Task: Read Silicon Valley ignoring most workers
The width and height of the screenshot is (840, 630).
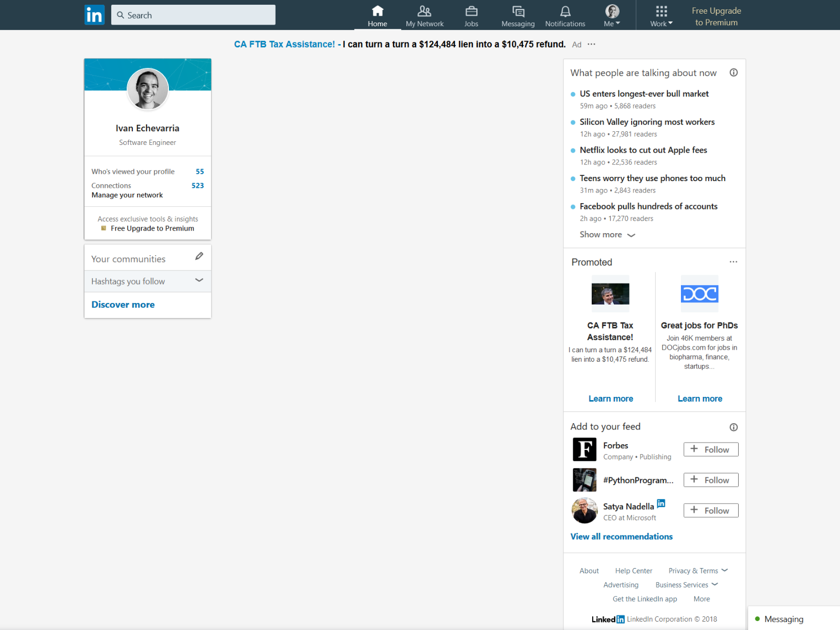Action: [647, 122]
